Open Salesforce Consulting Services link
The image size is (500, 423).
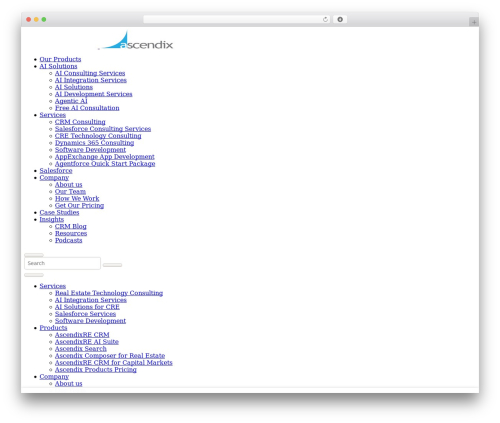pyautogui.click(x=103, y=129)
